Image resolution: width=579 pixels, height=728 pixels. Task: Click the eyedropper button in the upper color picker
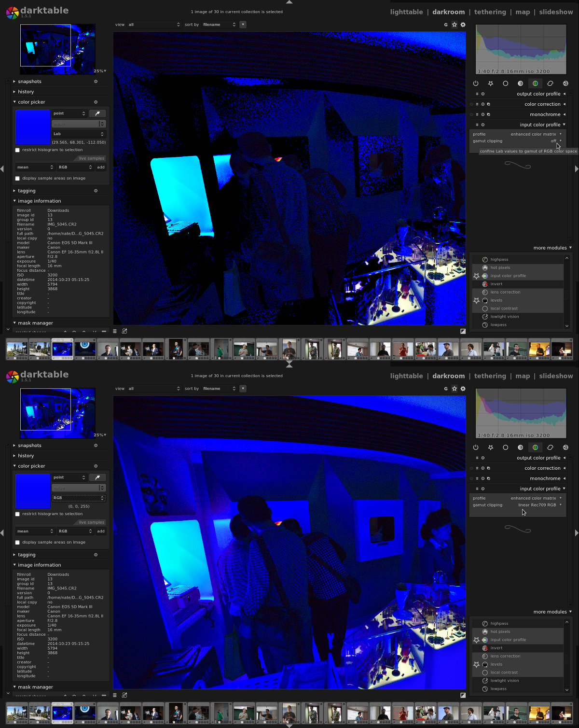pyautogui.click(x=97, y=113)
